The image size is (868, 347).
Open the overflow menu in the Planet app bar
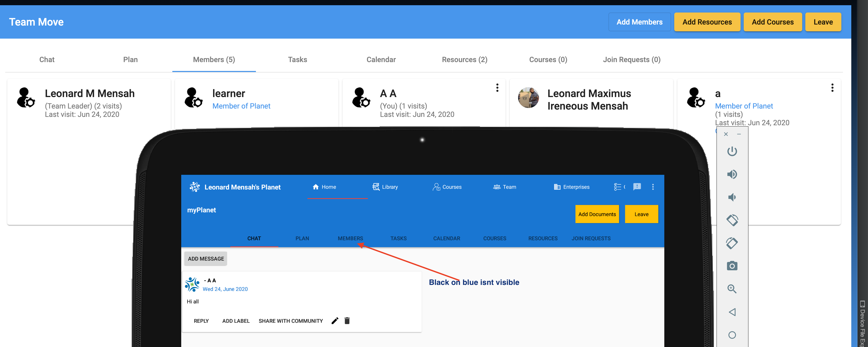[x=653, y=187]
